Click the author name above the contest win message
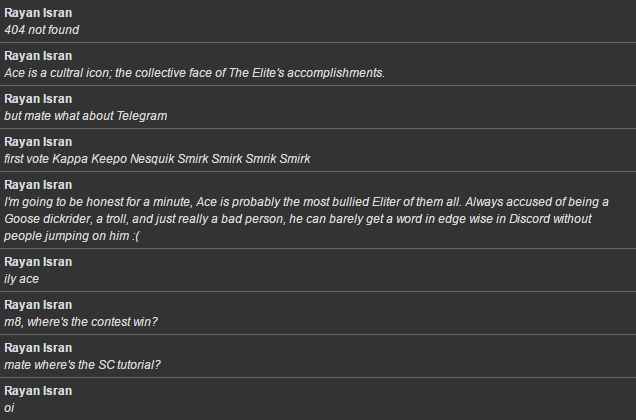This screenshot has height=420, width=636. pos(38,305)
